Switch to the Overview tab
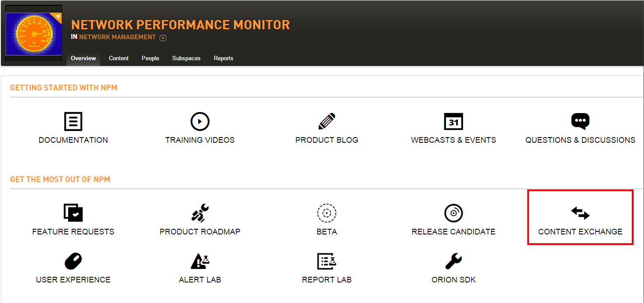The height and width of the screenshot is (303, 644). click(83, 58)
